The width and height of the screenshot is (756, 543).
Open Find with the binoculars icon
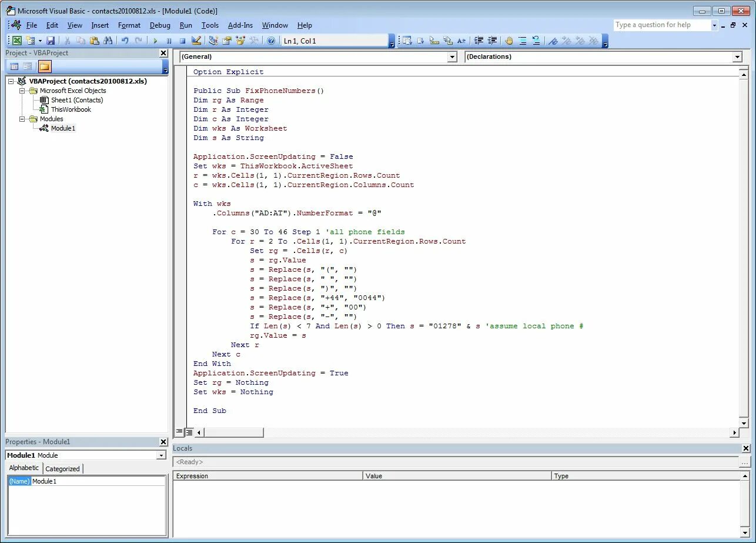tap(108, 41)
